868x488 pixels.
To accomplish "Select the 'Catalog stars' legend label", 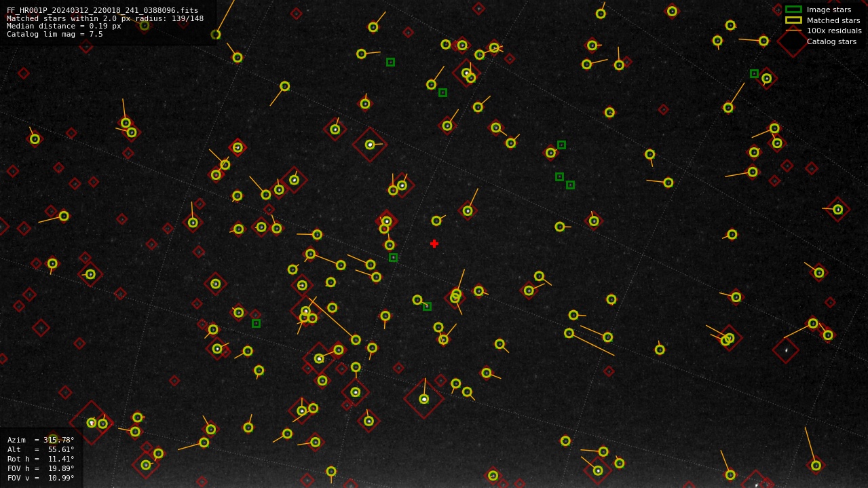I will (831, 41).
